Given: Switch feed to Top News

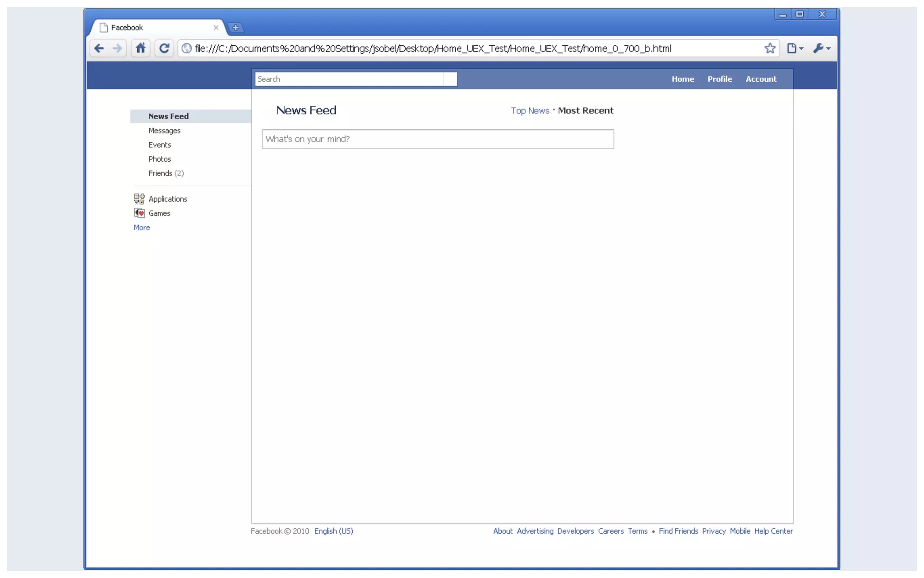Looking at the screenshot, I should coord(530,111).
